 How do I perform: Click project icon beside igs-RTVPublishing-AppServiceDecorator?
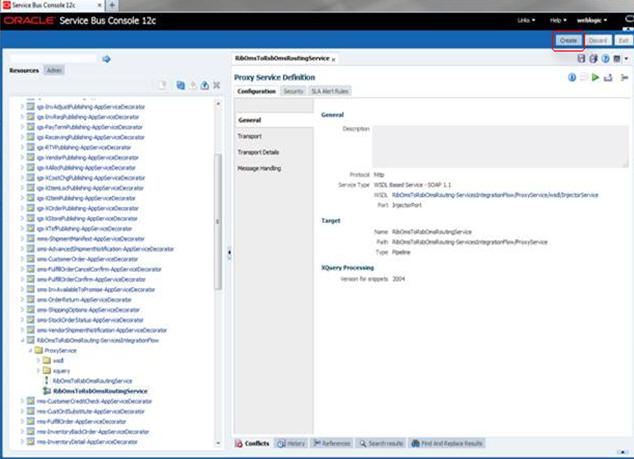click(x=31, y=147)
